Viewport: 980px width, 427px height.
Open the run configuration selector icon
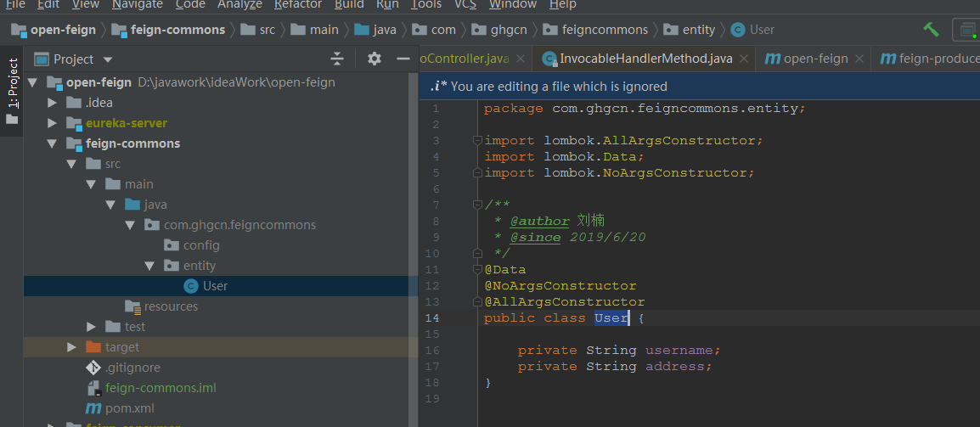(966, 30)
